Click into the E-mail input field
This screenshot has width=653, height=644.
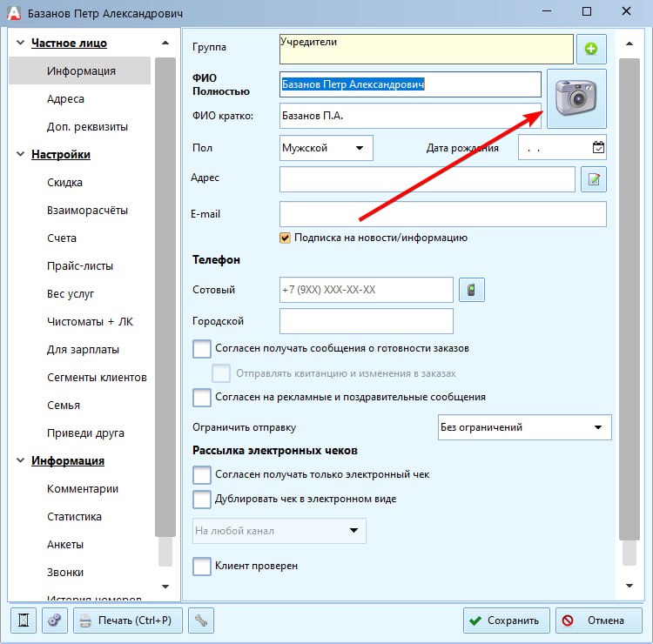coord(442,214)
